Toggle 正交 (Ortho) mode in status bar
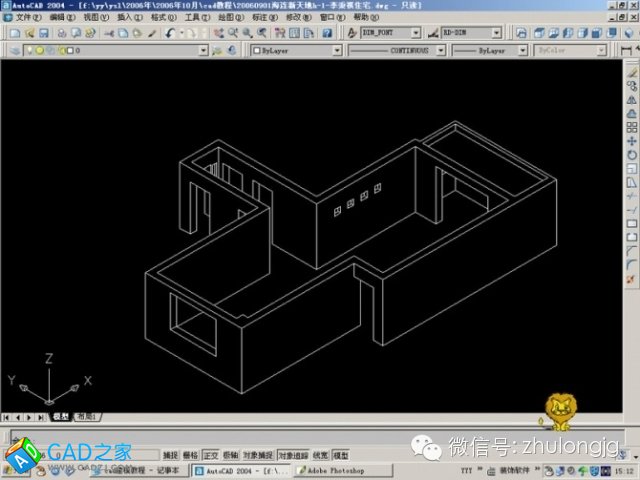The height and width of the screenshot is (480, 640). 211,453
